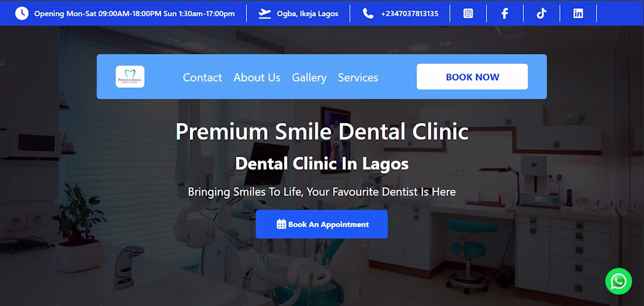Open the LinkedIn icon link
The image size is (644, 306).
coord(578,13)
